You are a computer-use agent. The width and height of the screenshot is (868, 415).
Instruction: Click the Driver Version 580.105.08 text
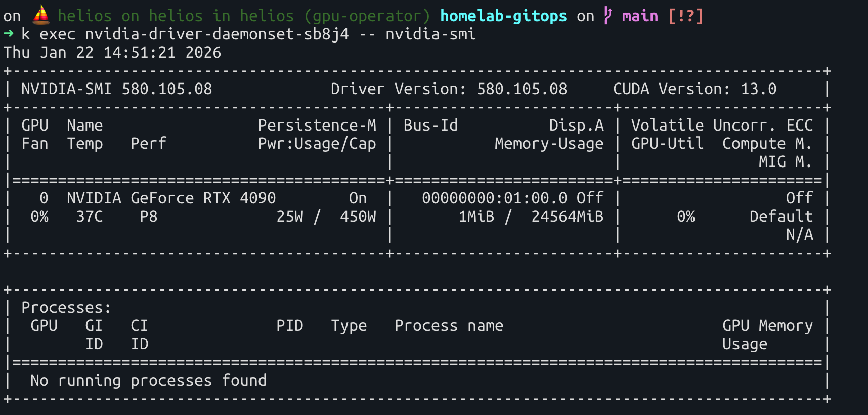tap(449, 89)
